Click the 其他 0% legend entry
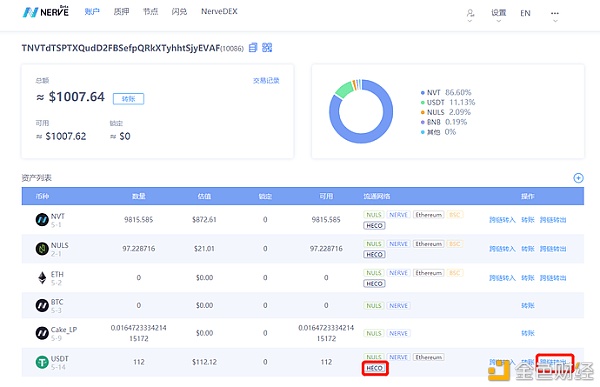 point(439,132)
